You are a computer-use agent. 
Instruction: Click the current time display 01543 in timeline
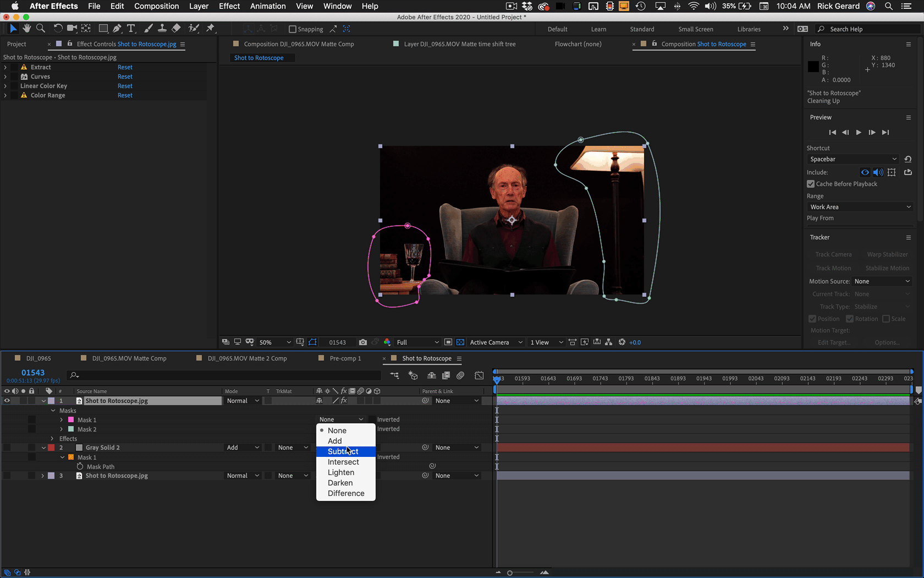coord(33,373)
